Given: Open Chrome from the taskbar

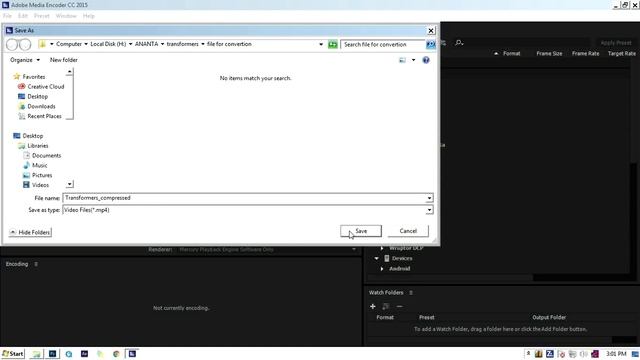Looking at the screenshot, I should click(116, 354).
